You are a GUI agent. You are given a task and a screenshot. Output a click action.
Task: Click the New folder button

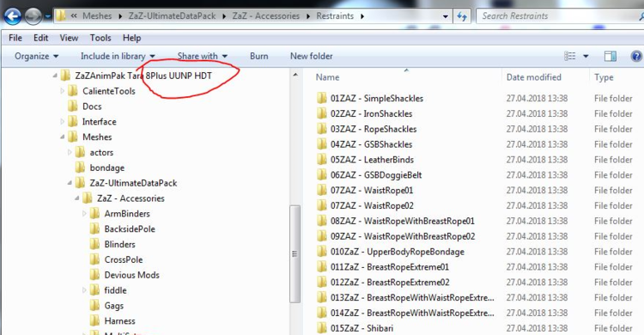tap(312, 56)
